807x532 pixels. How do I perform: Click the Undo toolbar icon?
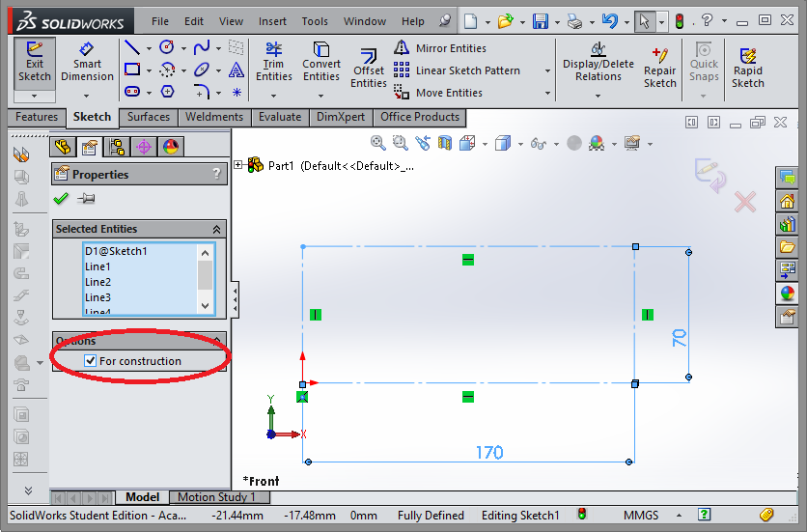coord(609,21)
